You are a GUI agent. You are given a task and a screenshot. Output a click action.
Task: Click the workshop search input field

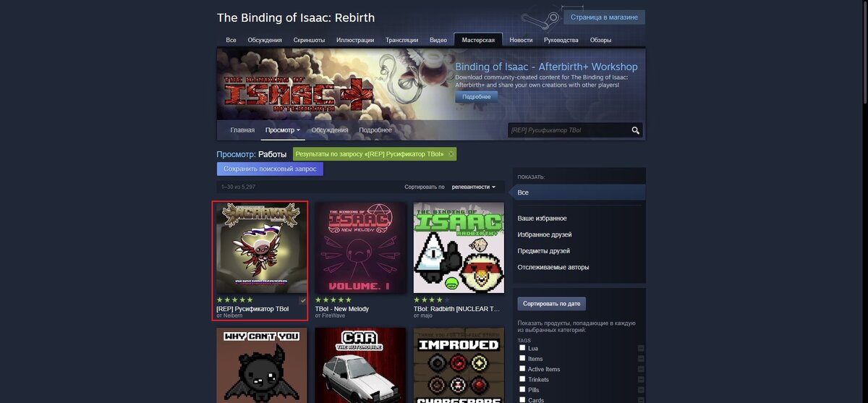click(x=568, y=130)
